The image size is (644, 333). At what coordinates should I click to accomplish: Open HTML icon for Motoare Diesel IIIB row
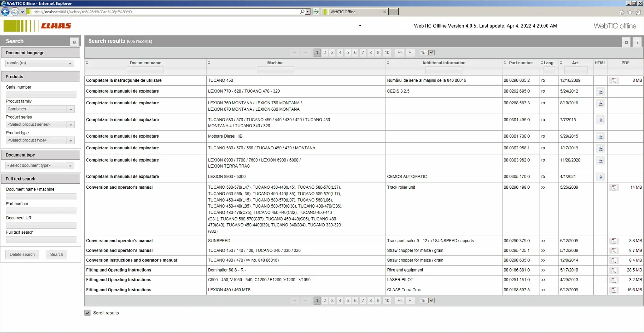[600, 137]
